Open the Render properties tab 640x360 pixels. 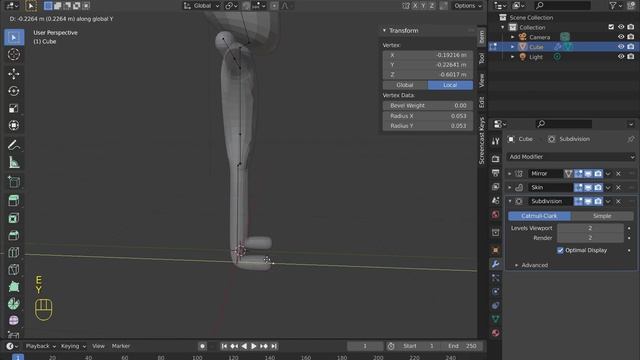(496, 159)
